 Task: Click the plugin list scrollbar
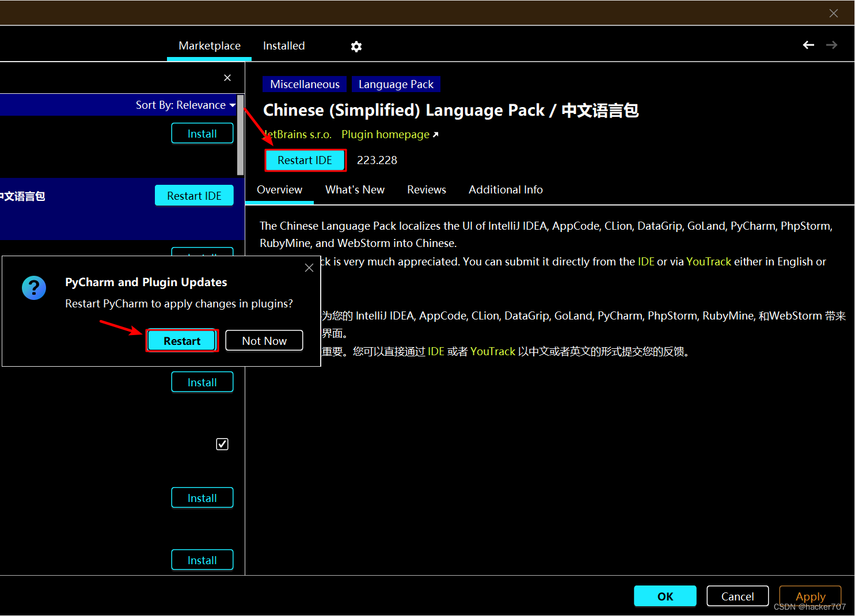[x=241, y=135]
